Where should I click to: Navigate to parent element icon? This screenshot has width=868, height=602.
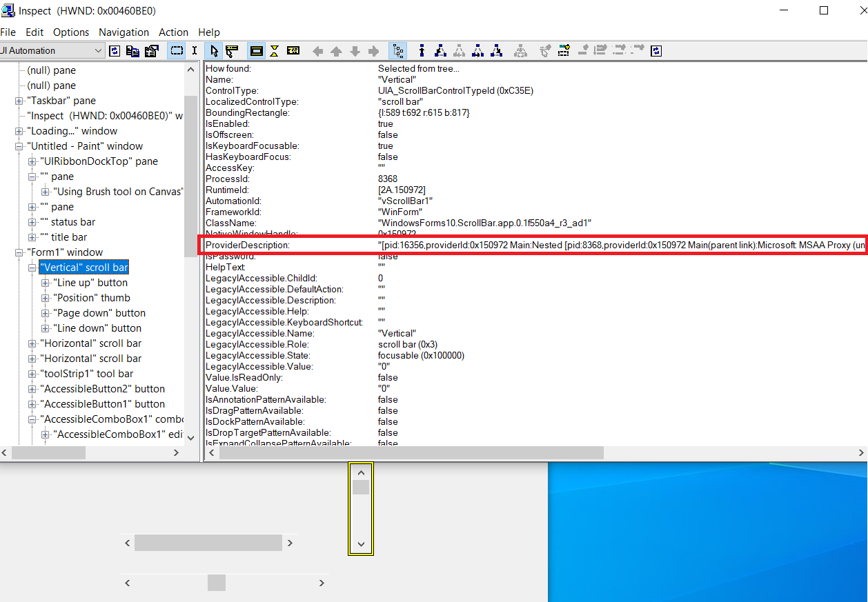(x=422, y=51)
